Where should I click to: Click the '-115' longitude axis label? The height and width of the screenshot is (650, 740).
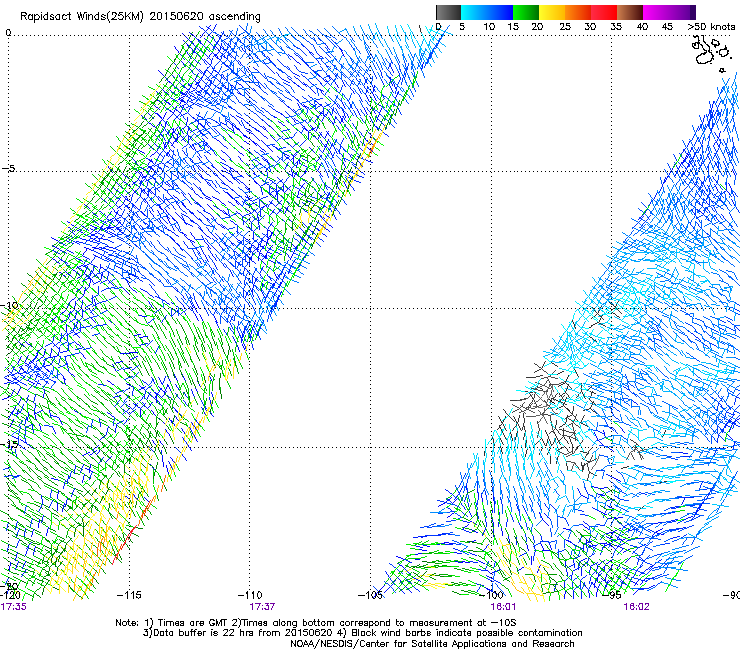click(129, 595)
